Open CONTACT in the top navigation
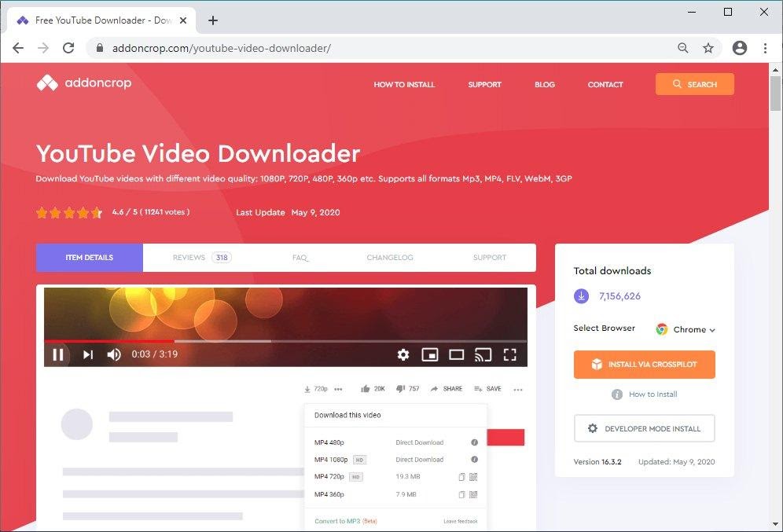 point(605,84)
